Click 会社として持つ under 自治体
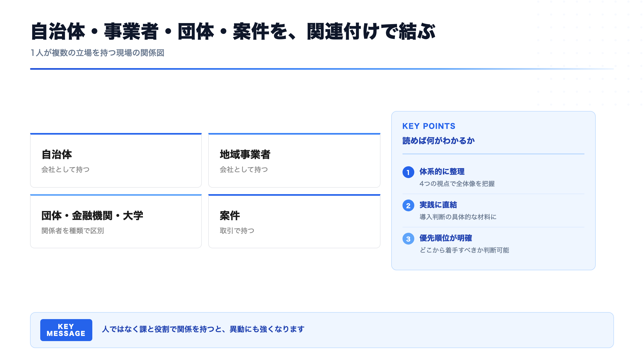Screen dimensions: 644x362 [65, 169]
